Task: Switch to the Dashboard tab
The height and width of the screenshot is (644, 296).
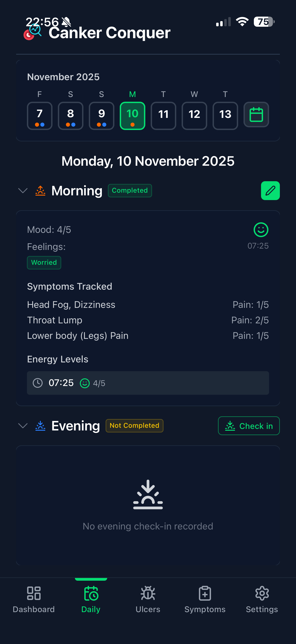Action: pyautogui.click(x=34, y=599)
